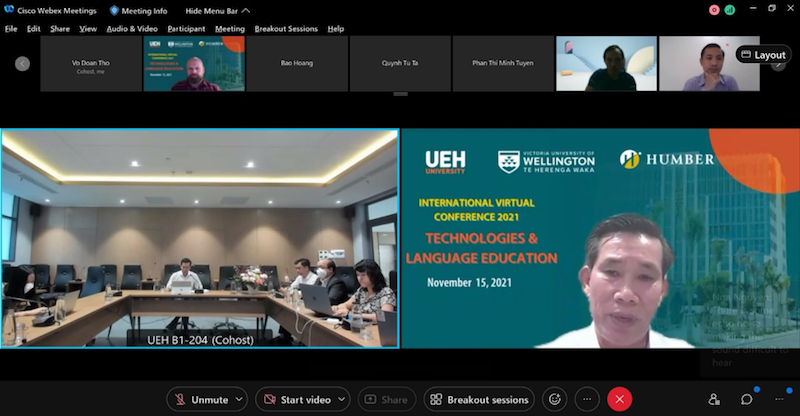Open more options ellipsis in control bar
800x416 pixels.
click(x=587, y=400)
